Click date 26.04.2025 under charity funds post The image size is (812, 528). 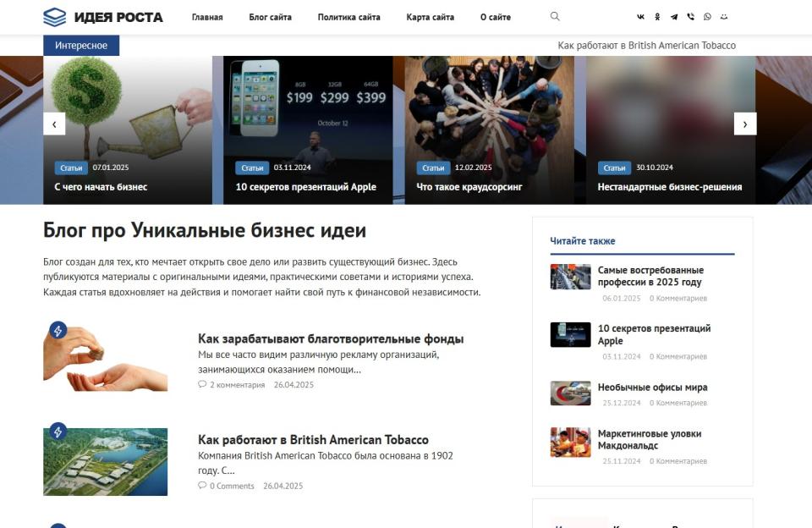pos(294,385)
